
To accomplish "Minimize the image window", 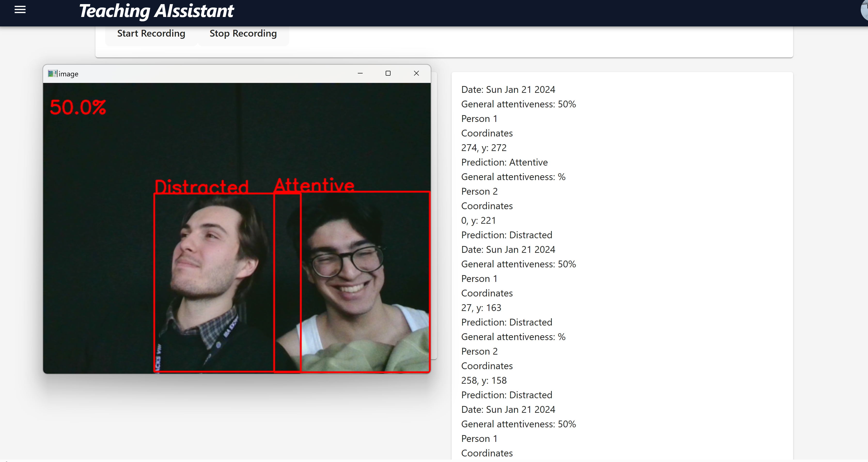I will [360, 73].
